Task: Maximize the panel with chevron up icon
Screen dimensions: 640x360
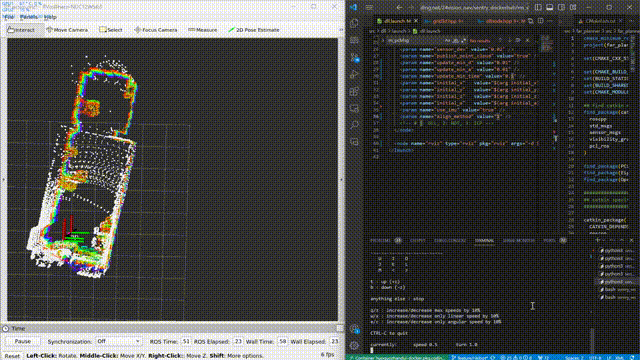Action: 622,240
